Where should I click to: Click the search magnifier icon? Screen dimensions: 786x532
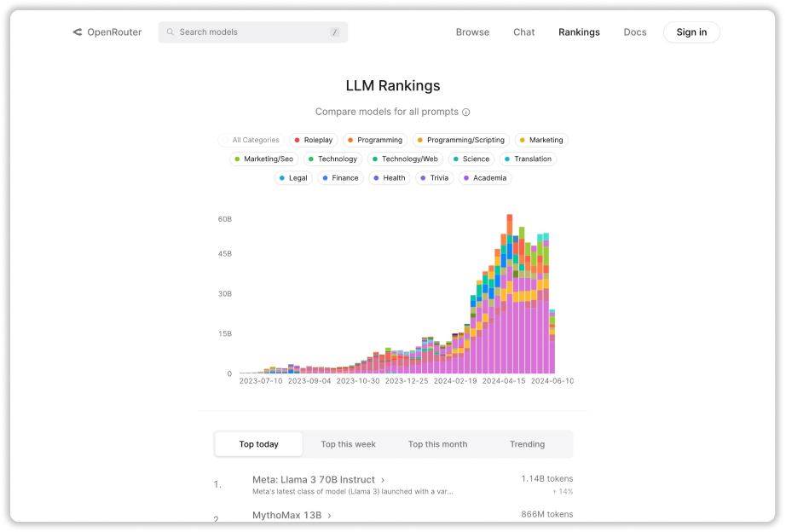(x=170, y=32)
